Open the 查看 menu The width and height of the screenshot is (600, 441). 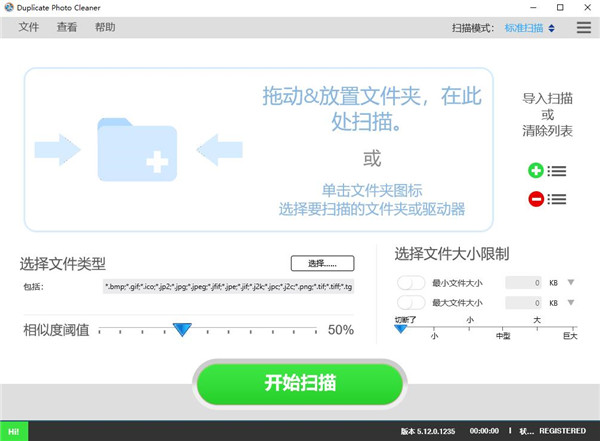tap(67, 27)
